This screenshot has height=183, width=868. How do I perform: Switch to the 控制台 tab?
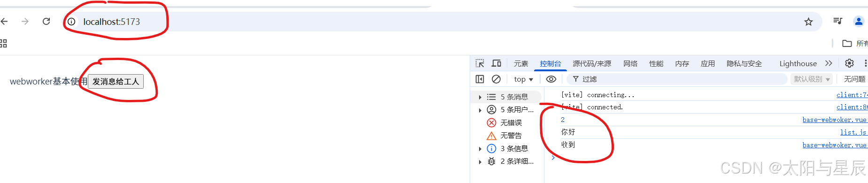pos(550,64)
